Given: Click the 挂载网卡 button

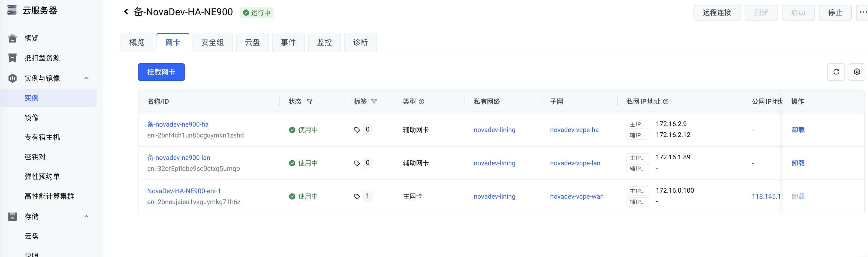Looking at the screenshot, I should tap(161, 72).
